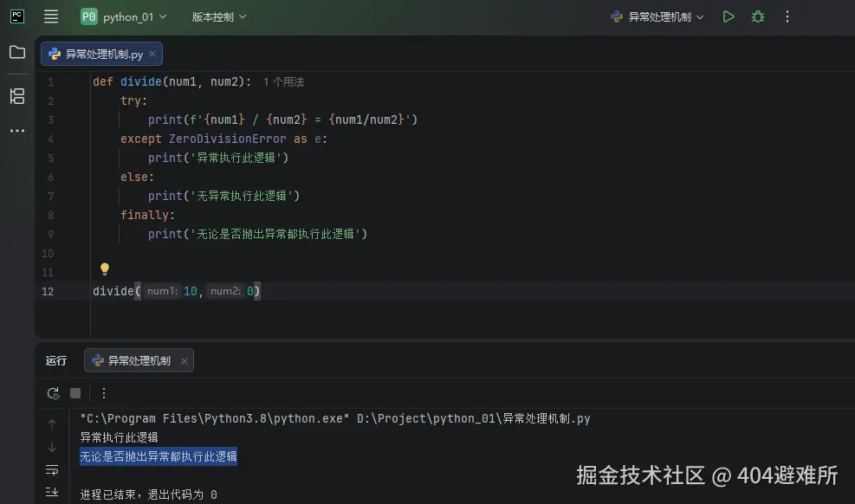Image resolution: width=855 pixels, height=504 pixels.
Task: Click line number 12 in gutter
Action: [48, 292]
